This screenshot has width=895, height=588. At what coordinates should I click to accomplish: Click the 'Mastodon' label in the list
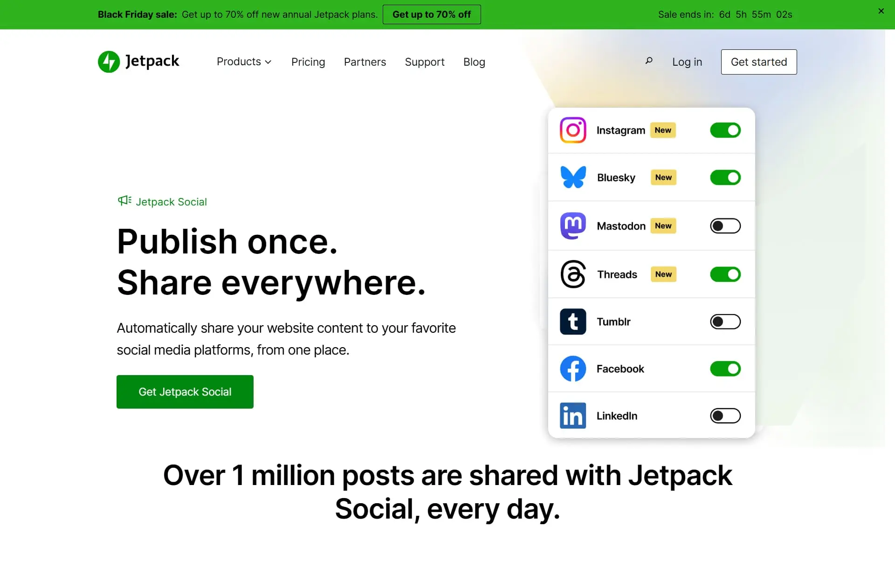[x=621, y=226]
